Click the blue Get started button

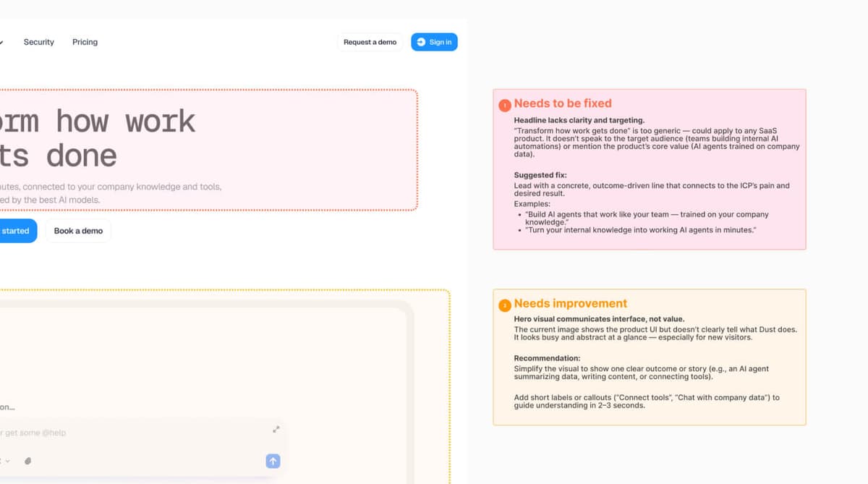coord(16,231)
